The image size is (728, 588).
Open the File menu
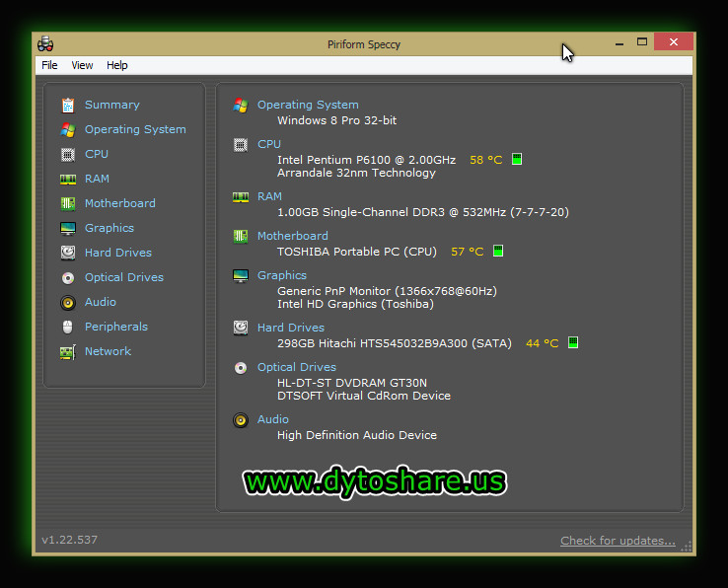coord(49,65)
